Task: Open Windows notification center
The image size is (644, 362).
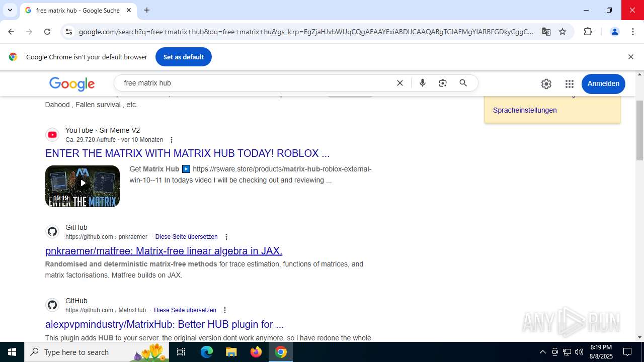Action: 627,352
